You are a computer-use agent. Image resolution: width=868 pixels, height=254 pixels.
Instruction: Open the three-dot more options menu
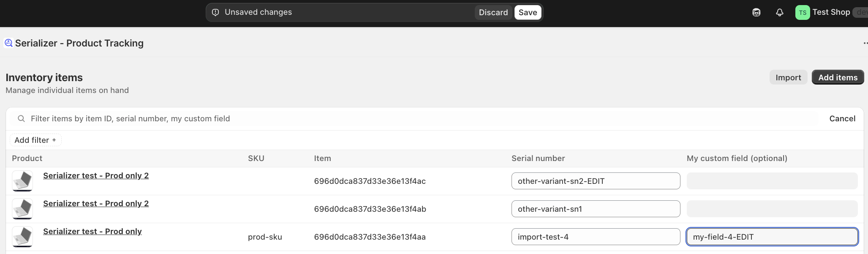[865, 43]
